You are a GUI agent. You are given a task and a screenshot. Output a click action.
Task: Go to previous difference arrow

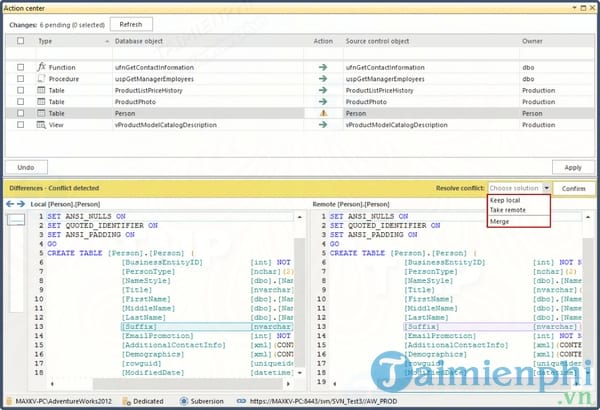[10, 204]
